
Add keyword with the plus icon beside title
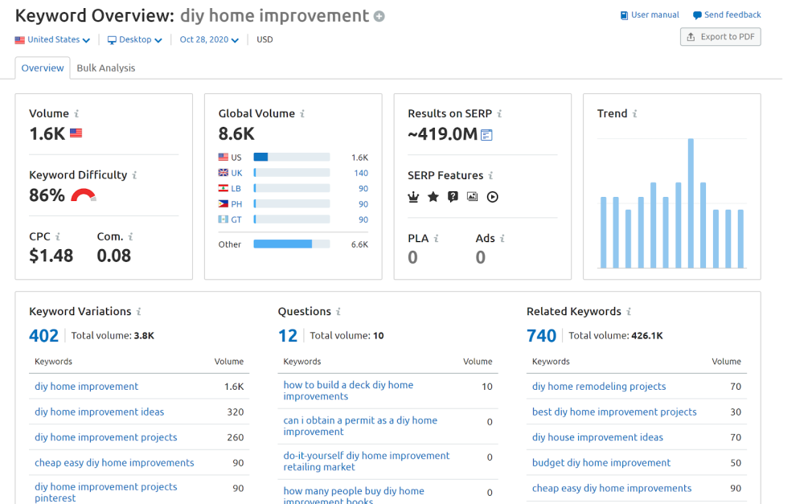(x=379, y=17)
